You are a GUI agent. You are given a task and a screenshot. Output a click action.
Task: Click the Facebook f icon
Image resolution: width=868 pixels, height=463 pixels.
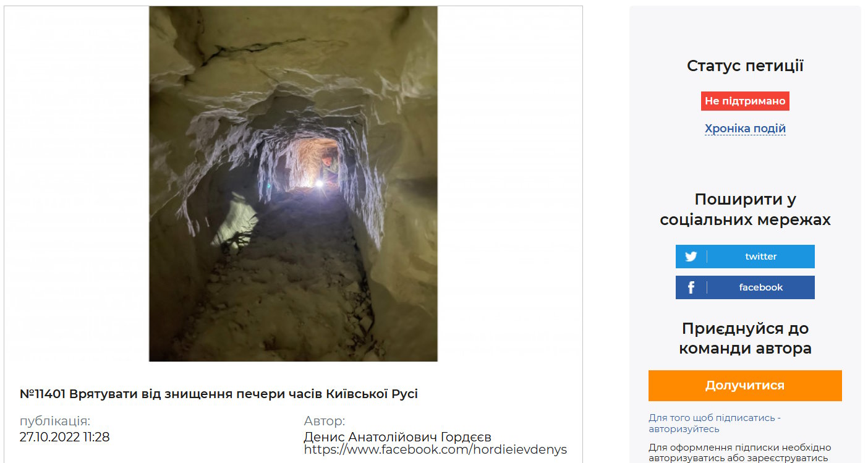691,287
